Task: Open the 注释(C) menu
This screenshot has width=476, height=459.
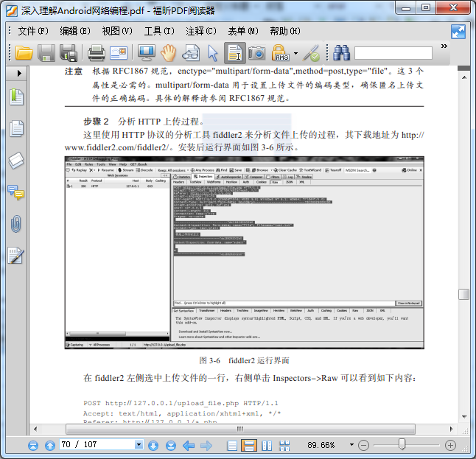Action: (201, 31)
